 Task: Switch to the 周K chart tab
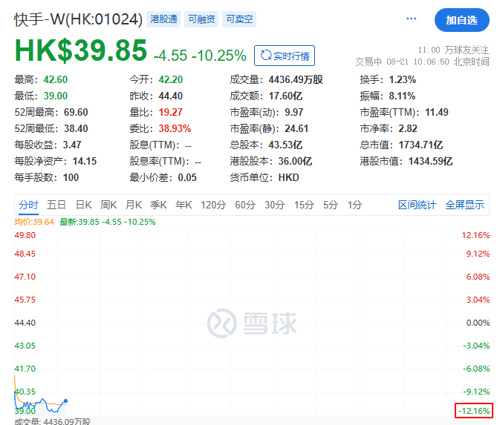[109, 205]
